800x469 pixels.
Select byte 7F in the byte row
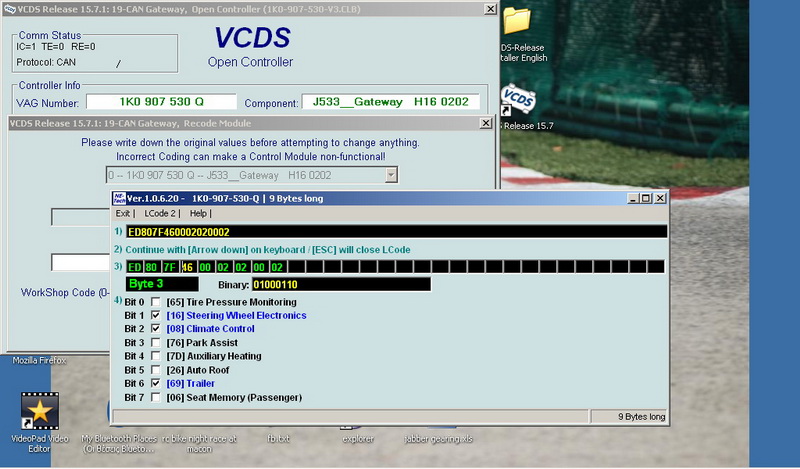169,267
